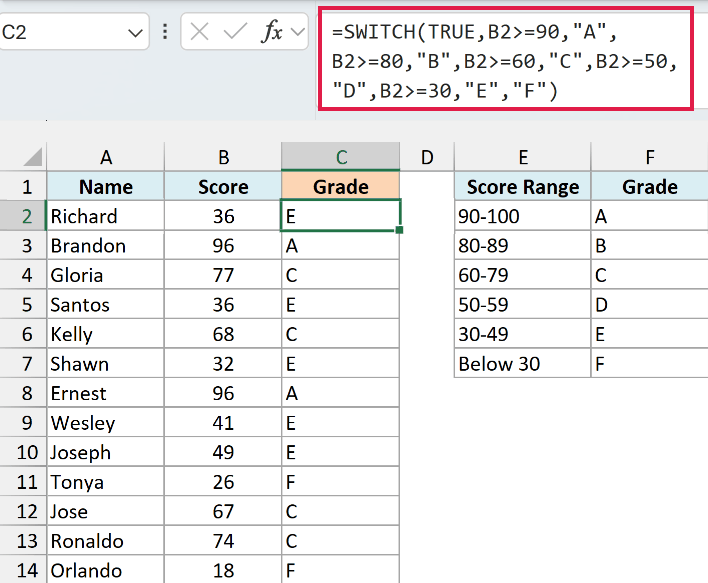Click the Score header cell
Image resolution: width=708 pixels, height=583 pixels.
coord(223,187)
